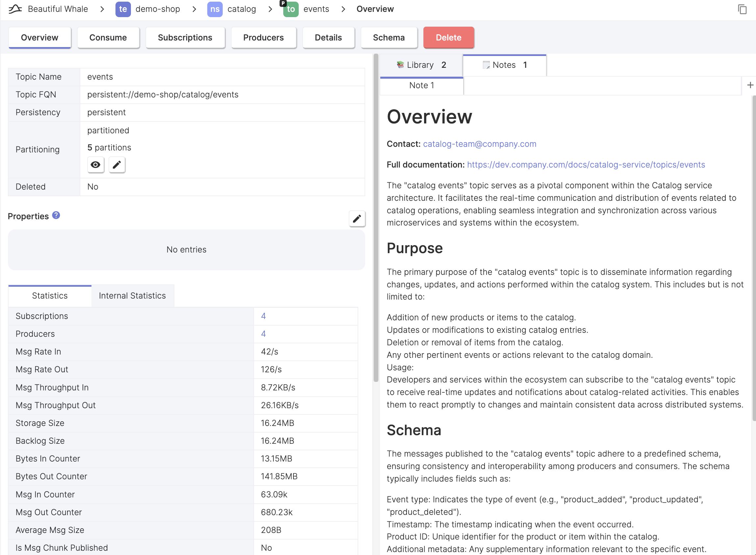Toggle the Note 1 tab item

pyautogui.click(x=421, y=85)
